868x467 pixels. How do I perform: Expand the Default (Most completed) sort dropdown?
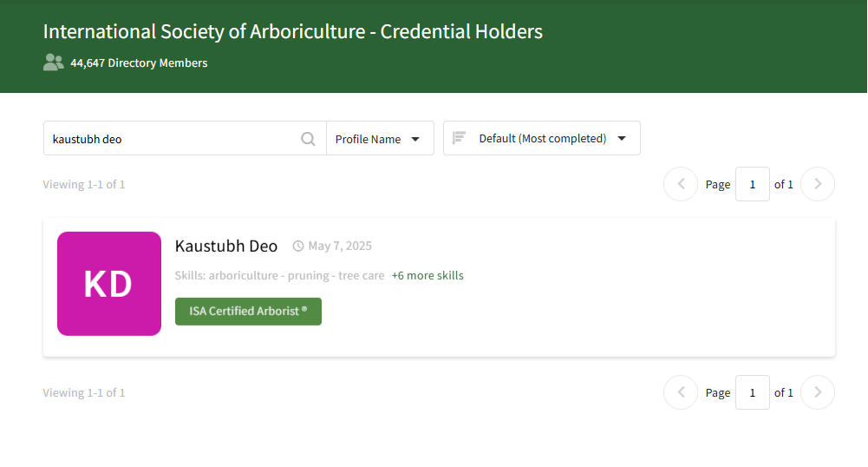(x=542, y=138)
